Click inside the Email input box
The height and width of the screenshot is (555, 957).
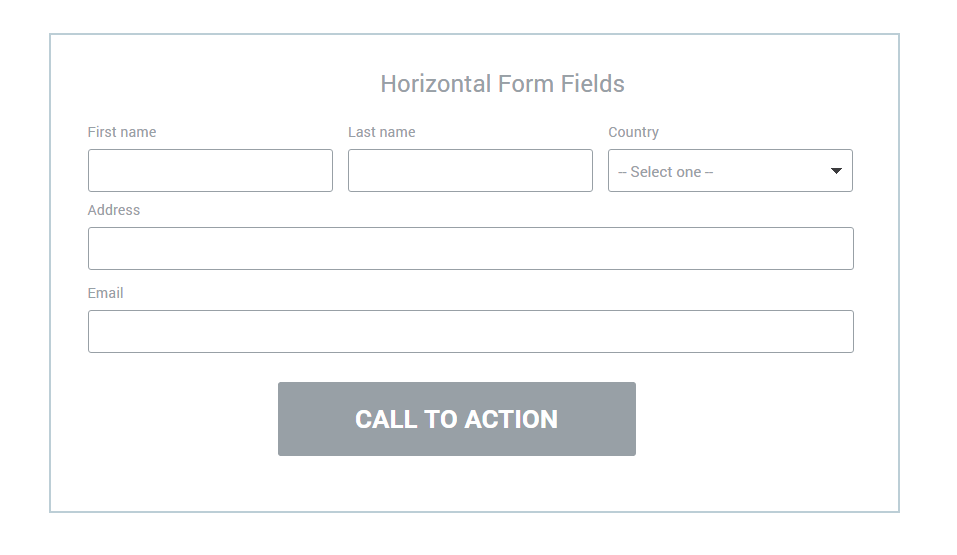point(471,332)
